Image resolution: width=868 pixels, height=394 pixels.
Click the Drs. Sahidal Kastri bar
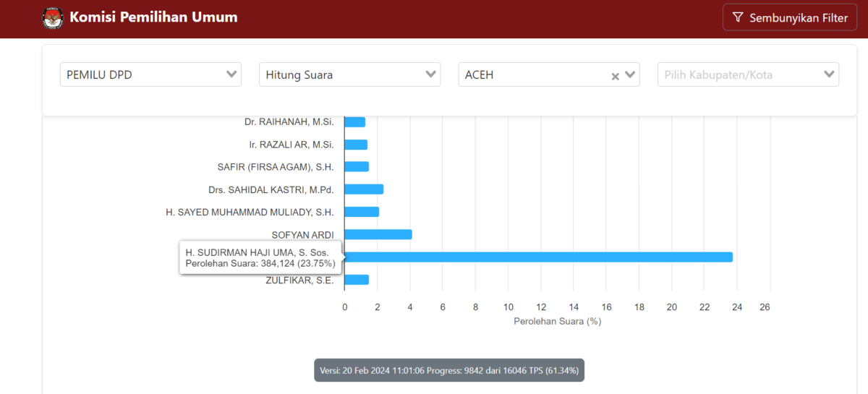pos(364,189)
